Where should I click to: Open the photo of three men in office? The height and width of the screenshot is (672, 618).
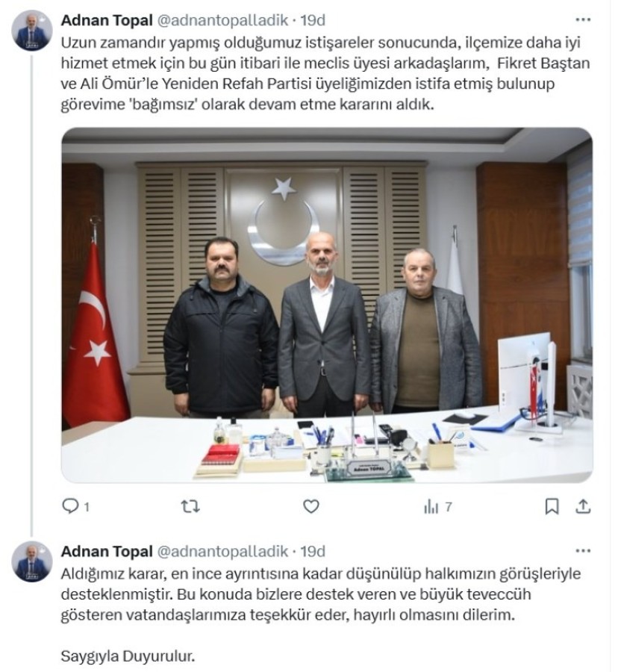327,305
